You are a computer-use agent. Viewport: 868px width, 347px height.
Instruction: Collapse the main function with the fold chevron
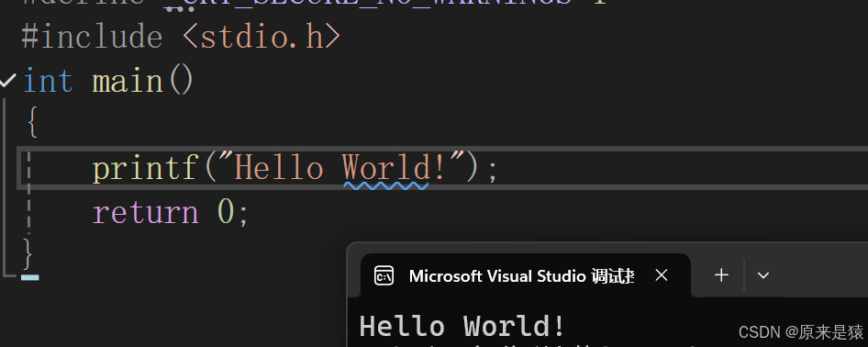point(7,82)
